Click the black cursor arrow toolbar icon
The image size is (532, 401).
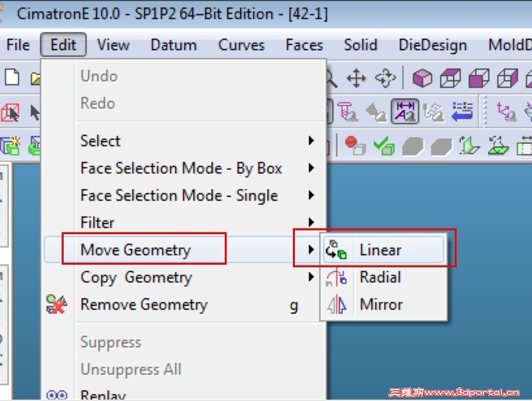[34, 112]
